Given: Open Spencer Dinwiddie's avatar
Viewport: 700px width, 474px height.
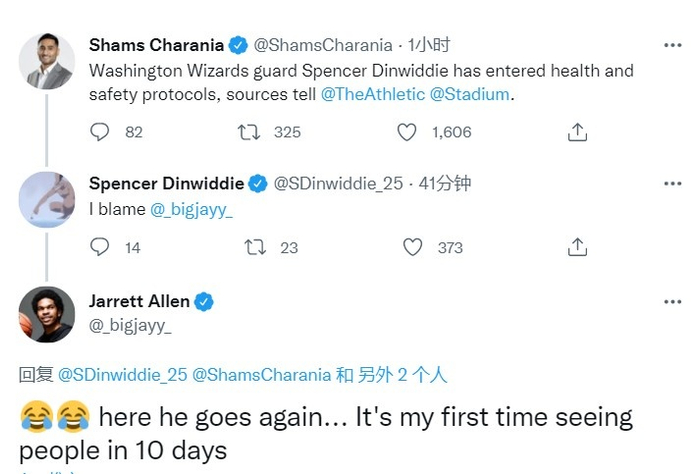Looking at the screenshot, I should pos(47,199).
